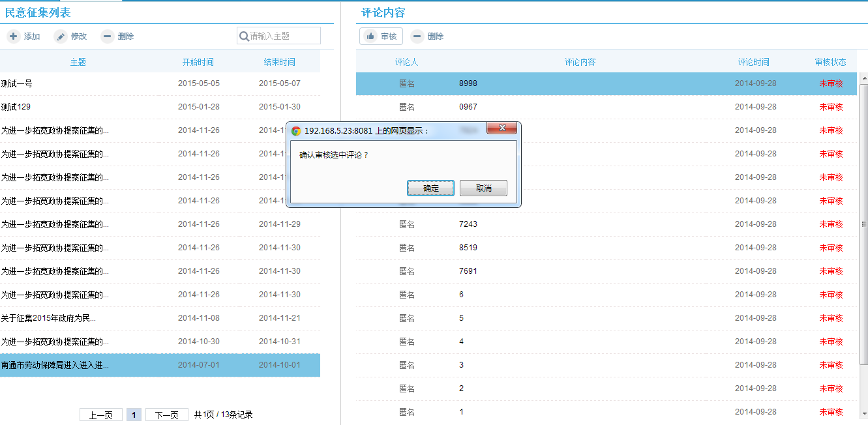
Task: Click the vertical scrollbar of the comment list
Action: tap(864, 224)
